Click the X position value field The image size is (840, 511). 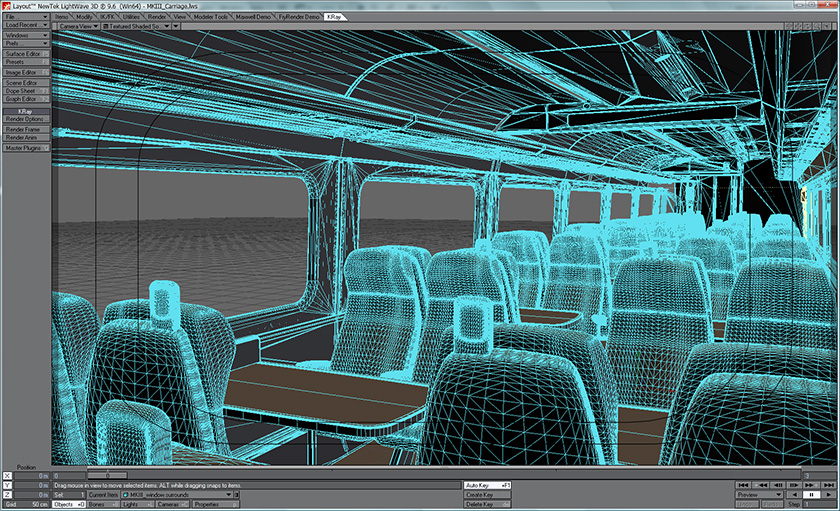[x=33, y=475]
